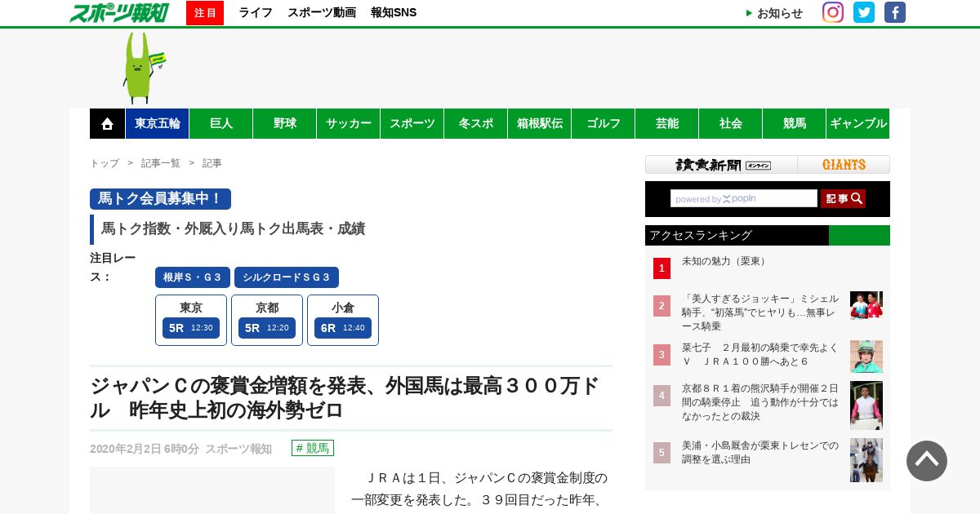The image size is (980, 514).
Task: Select the スポーツ navigation tab
Action: pos(412,123)
